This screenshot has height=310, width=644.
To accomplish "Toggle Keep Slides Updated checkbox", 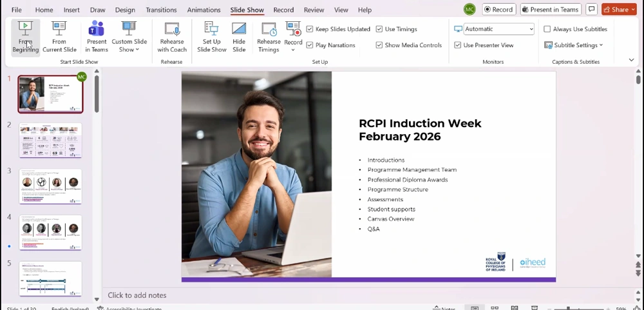I will (x=310, y=29).
